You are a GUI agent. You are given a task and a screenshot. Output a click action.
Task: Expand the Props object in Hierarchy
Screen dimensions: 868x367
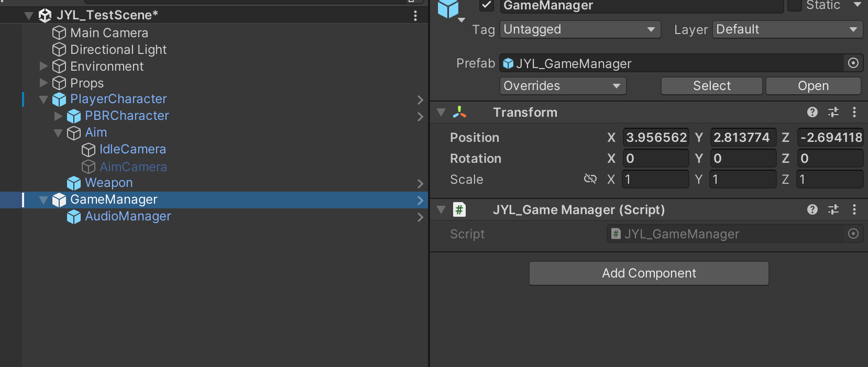click(x=43, y=83)
